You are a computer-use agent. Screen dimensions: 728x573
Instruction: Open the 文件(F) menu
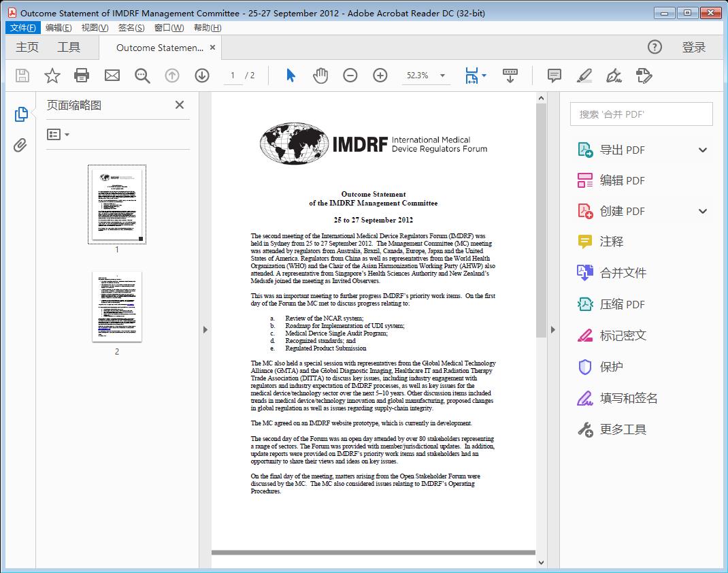pos(22,28)
